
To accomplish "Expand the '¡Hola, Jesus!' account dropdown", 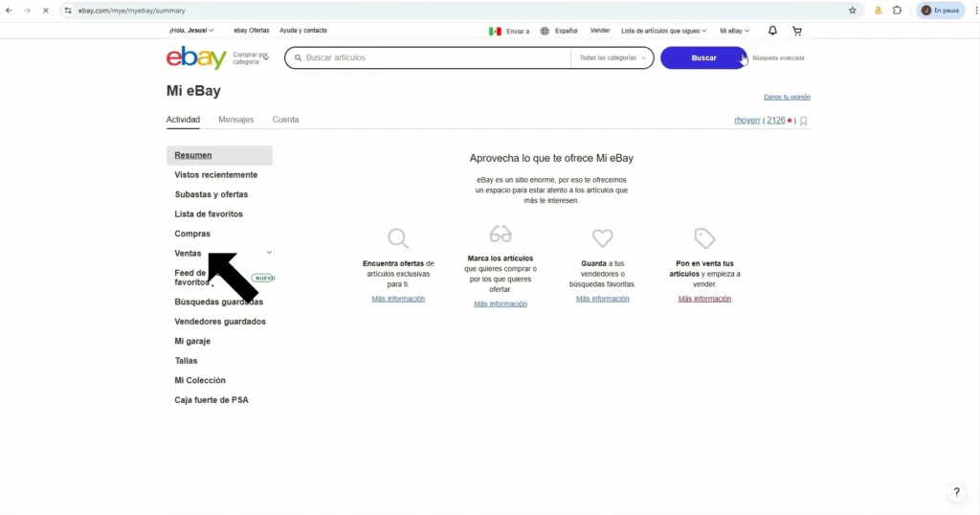I will (x=191, y=30).
